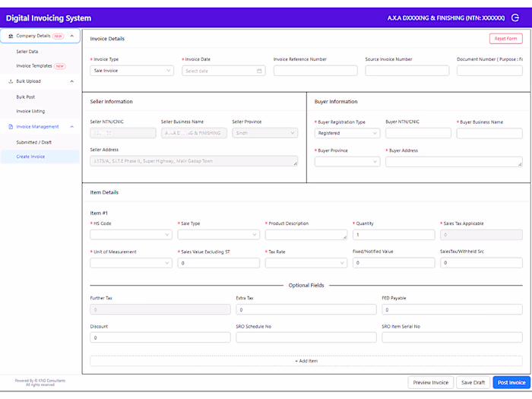Open the Seller Province dropdown
The image size is (532, 399).
(265, 133)
